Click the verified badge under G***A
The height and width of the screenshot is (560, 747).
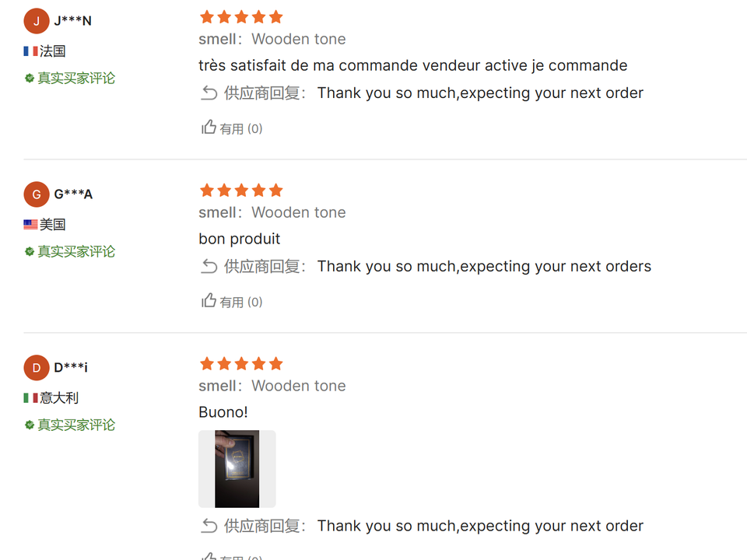tap(30, 252)
